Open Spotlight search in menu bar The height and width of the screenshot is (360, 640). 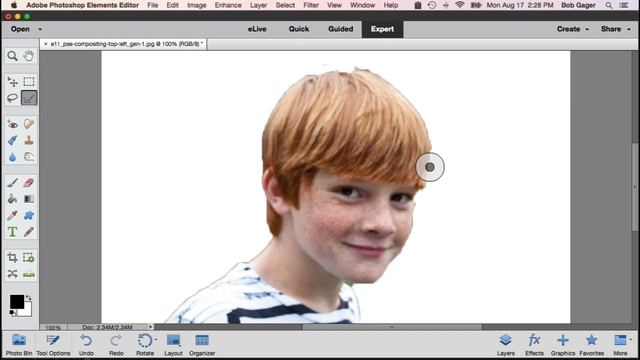(x=609, y=5)
